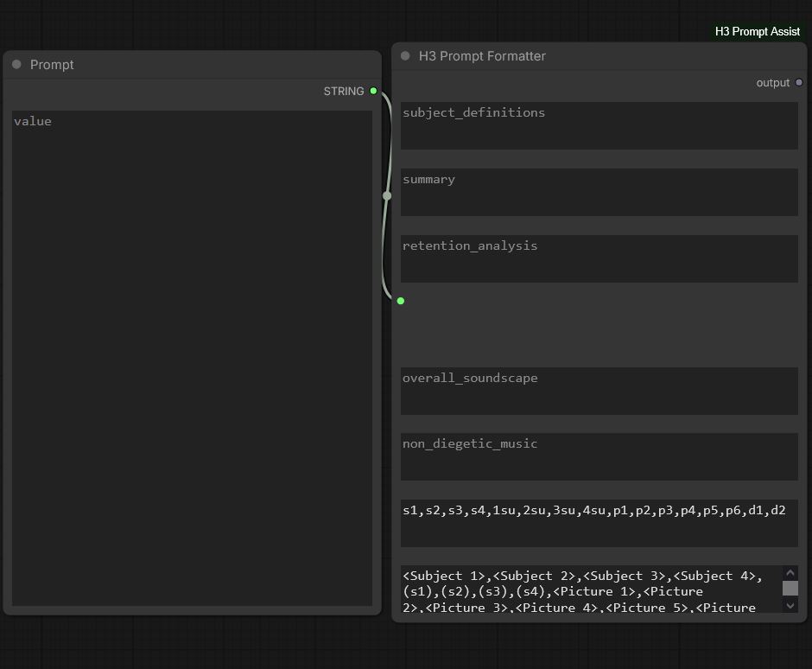
Task: Click the scroll up arrow in the last field
Action: pos(790,572)
